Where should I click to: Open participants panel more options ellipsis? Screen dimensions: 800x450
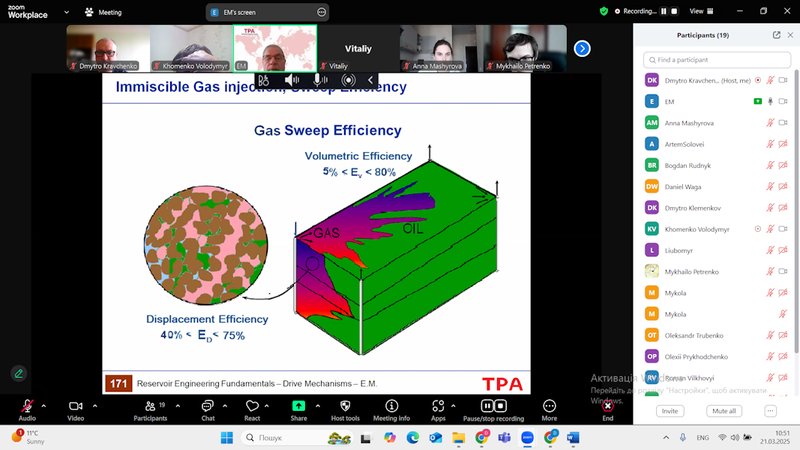point(770,411)
